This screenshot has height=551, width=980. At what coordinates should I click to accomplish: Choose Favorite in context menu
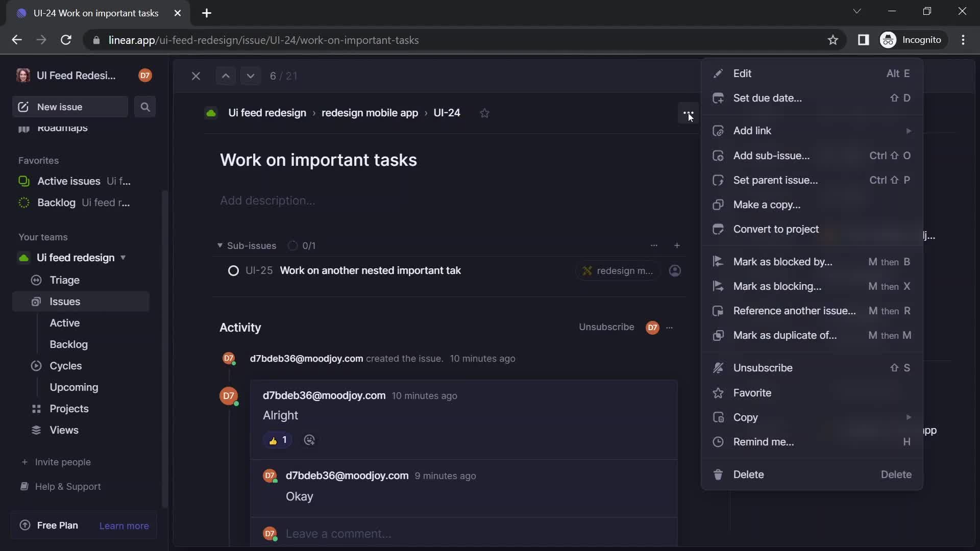(812, 393)
